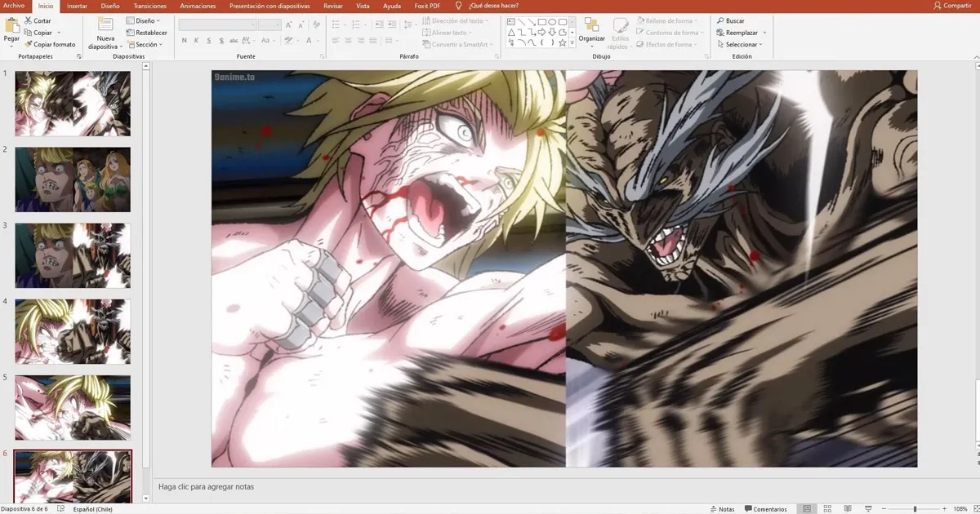
Task: Open Notas pane from status bar
Action: pyautogui.click(x=721, y=509)
